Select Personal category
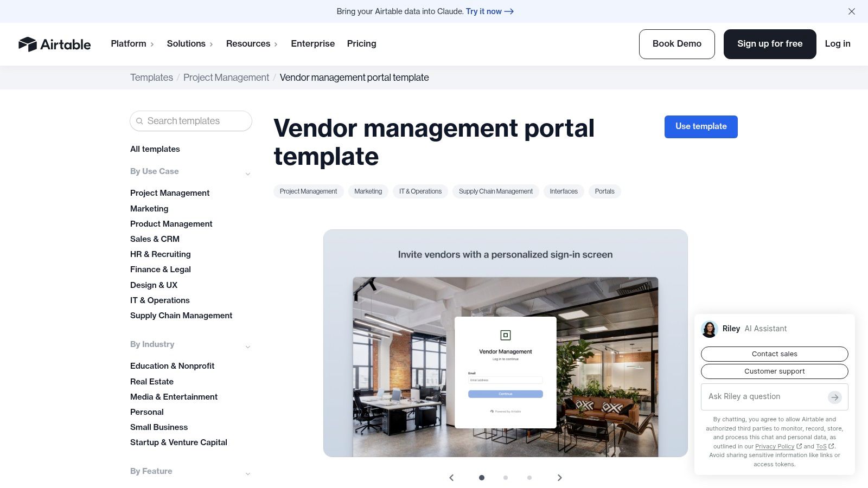The image size is (868, 488). click(x=147, y=412)
